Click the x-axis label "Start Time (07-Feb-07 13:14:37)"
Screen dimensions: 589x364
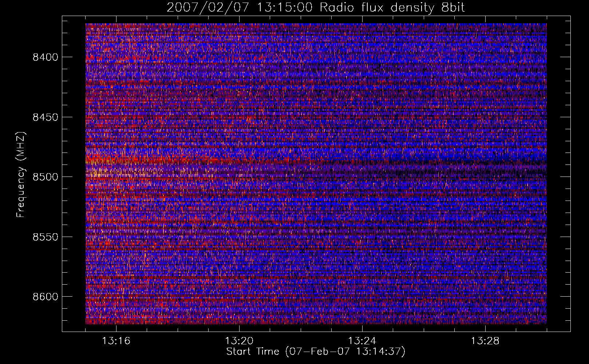coord(316,351)
